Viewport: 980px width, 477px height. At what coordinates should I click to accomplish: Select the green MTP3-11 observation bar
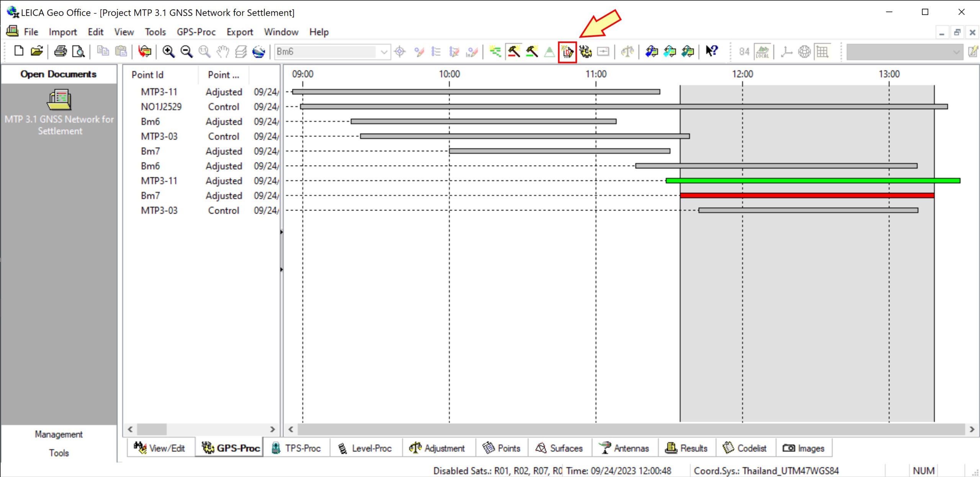point(804,180)
